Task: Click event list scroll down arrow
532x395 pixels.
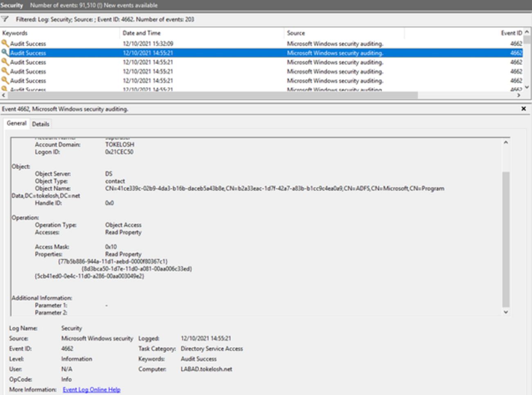Action: point(527,87)
